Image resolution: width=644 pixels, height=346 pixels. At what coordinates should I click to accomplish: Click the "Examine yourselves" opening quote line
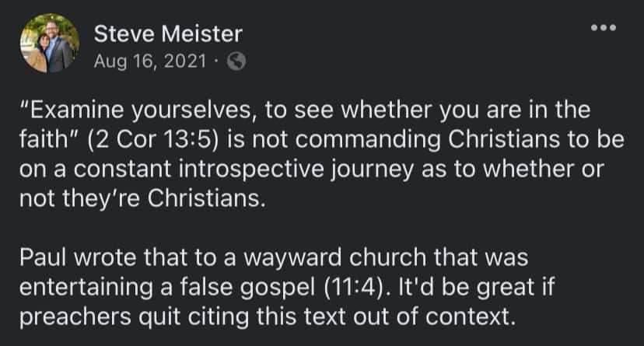pyautogui.click(x=305, y=110)
